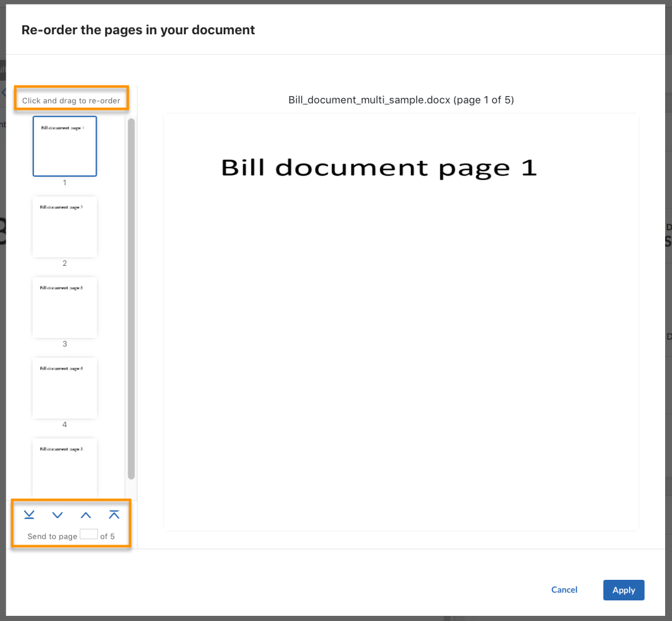Click the 'Click and drag to re-order' hint
The width and height of the screenshot is (672, 621).
coord(71,101)
